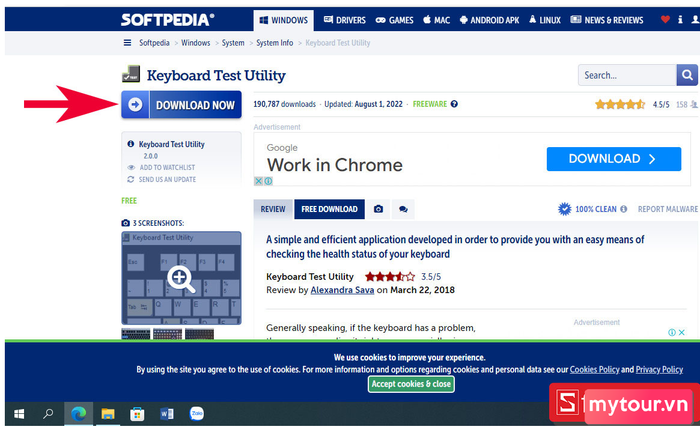The width and height of the screenshot is (700, 433).
Task: Click the Keyboard Test Utility page title
Action: coord(216,75)
